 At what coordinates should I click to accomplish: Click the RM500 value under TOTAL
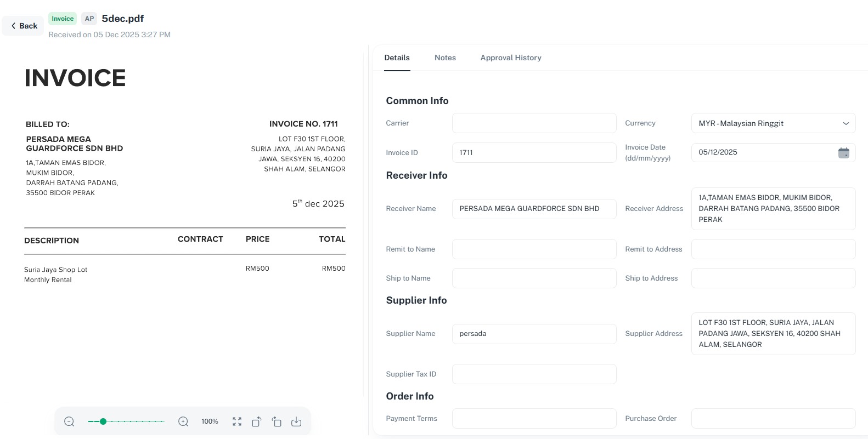tap(334, 269)
